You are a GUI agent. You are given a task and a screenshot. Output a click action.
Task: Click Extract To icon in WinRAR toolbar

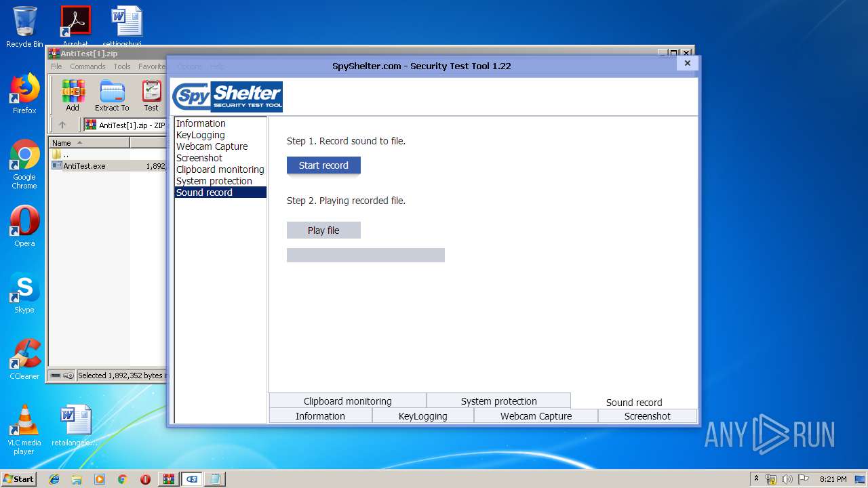pyautogui.click(x=112, y=96)
